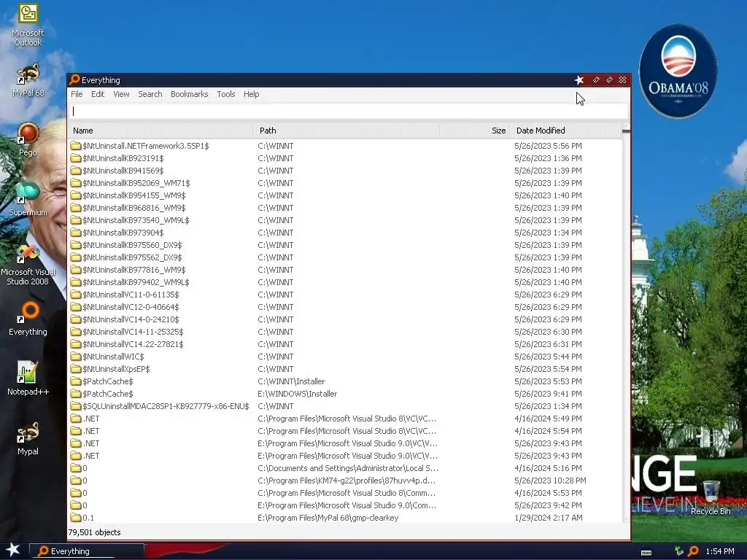Sort results by Size column header

(x=474, y=131)
